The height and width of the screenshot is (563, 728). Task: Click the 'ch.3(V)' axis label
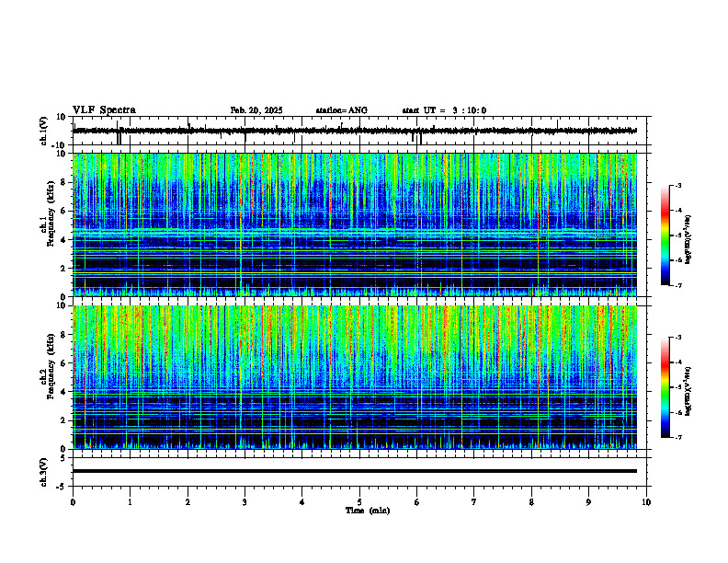[44, 472]
